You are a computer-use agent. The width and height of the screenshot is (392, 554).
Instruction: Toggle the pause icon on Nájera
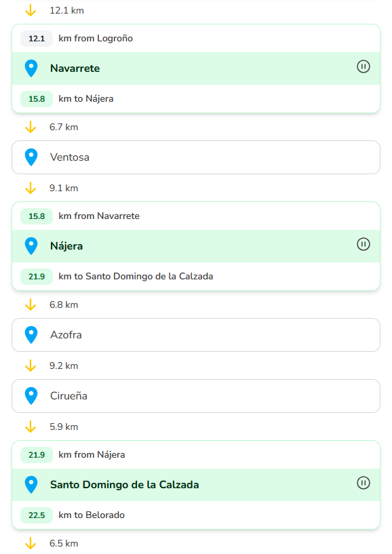(x=364, y=245)
